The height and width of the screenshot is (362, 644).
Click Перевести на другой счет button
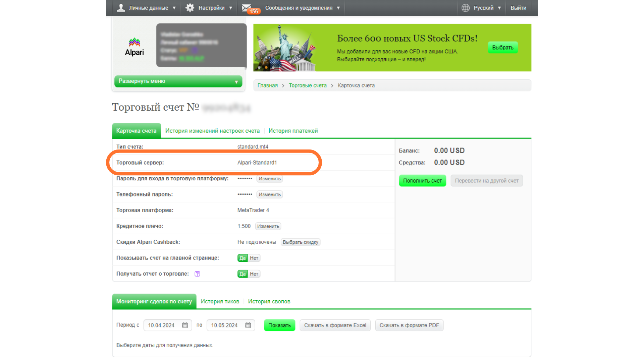(486, 181)
